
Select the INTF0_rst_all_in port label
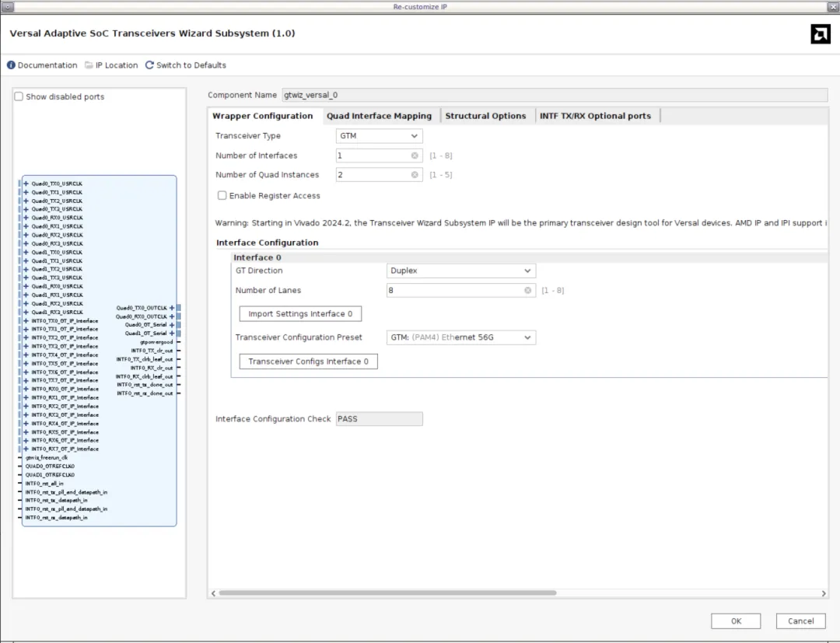coord(44,484)
